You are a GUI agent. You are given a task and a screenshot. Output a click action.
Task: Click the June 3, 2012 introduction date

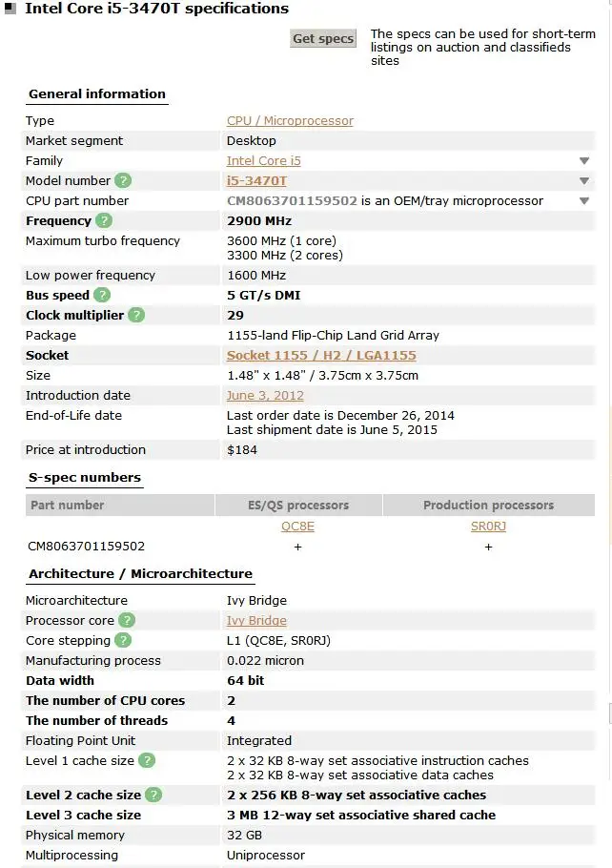click(x=265, y=395)
